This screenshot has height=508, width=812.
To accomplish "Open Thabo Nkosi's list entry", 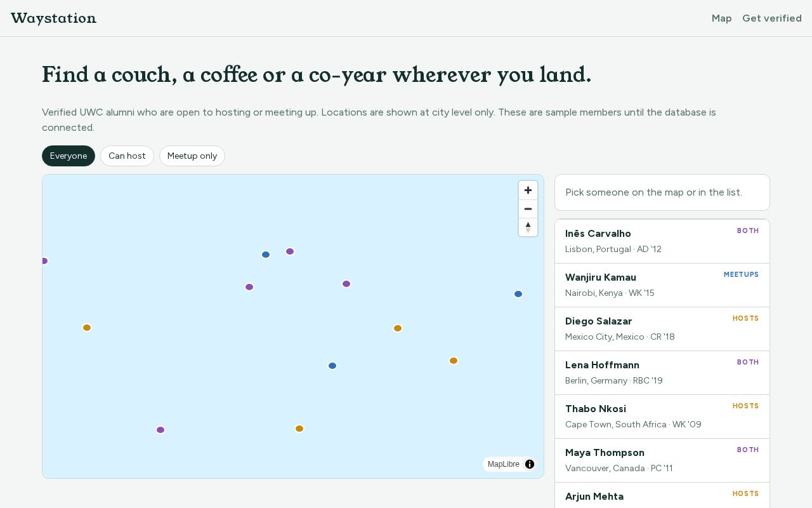I will click(662, 417).
